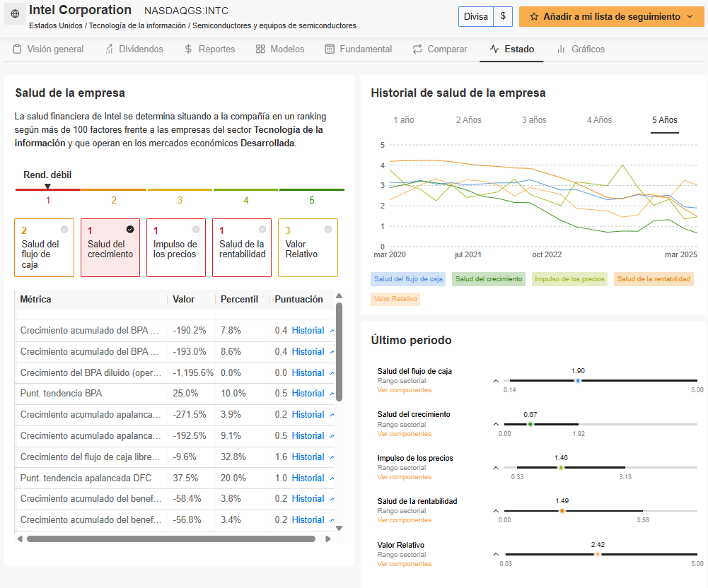
Task: Click the Estado pulse icon
Action: (x=494, y=49)
